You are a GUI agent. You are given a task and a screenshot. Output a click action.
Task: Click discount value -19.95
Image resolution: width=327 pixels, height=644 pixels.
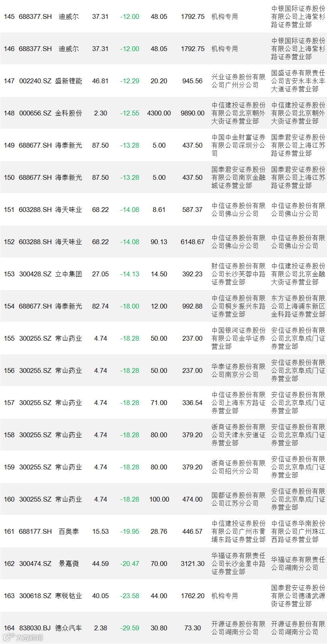click(x=130, y=531)
